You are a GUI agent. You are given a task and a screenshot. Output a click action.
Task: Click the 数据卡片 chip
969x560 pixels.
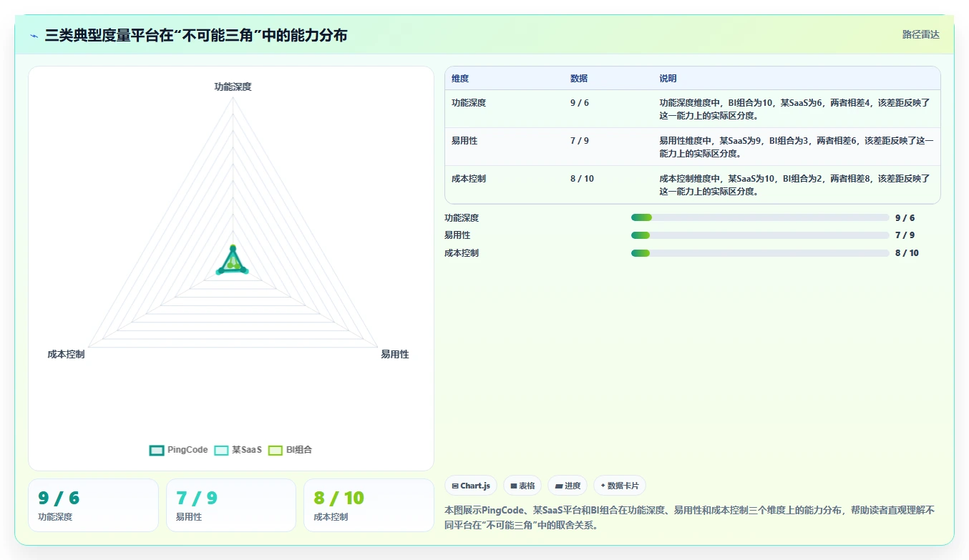(620, 486)
